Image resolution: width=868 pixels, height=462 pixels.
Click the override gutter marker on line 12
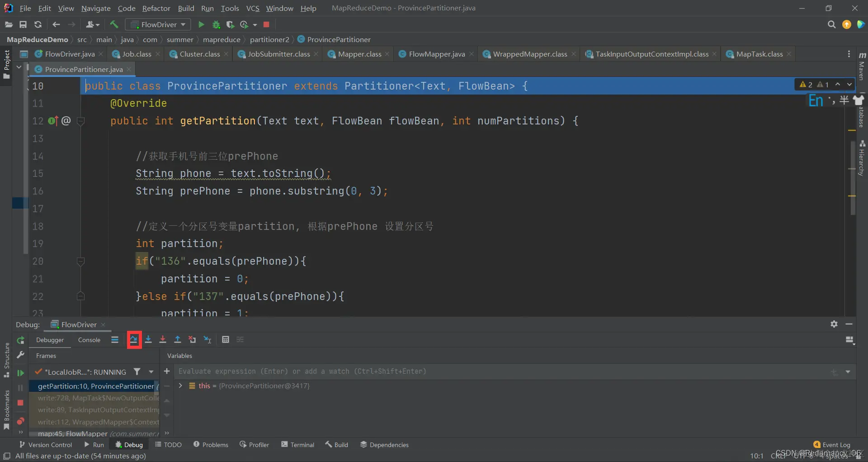[53, 121]
